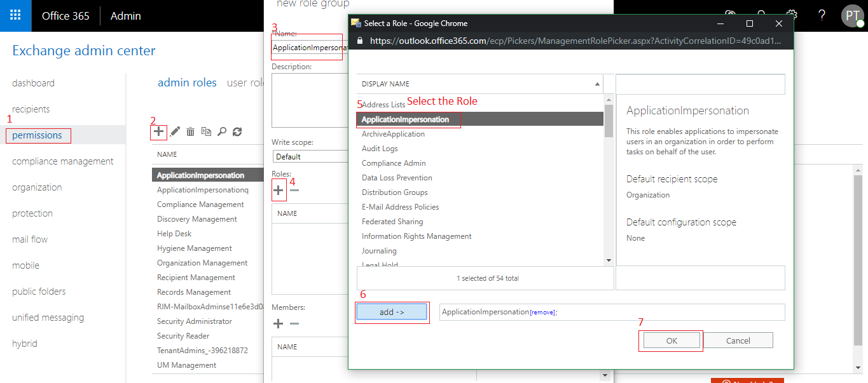This screenshot has height=383, width=868.
Task: Open the Office 365 app launcher
Action: coord(15,15)
